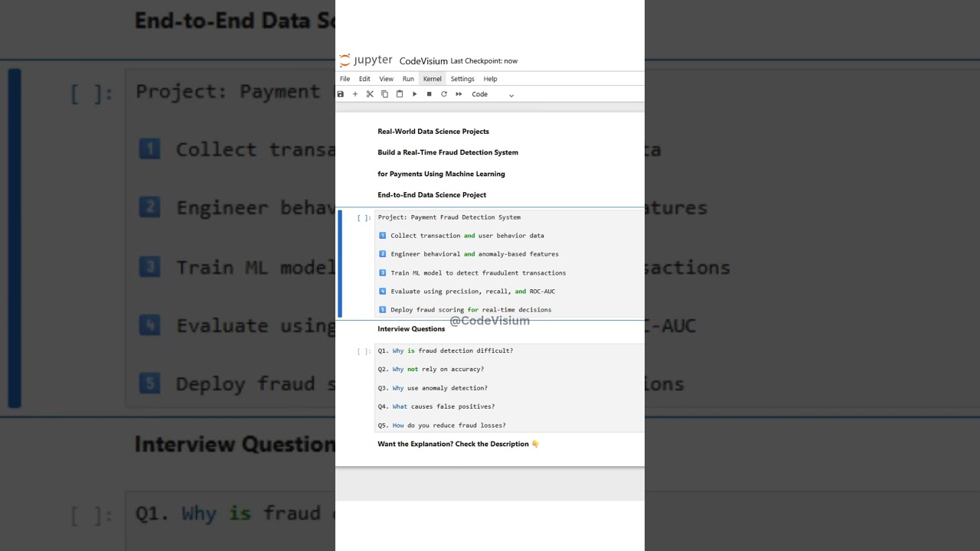Click Q1 Why is fraud detection difficult
This screenshot has height=551, width=980.
pyautogui.click(x=446, y=350)
